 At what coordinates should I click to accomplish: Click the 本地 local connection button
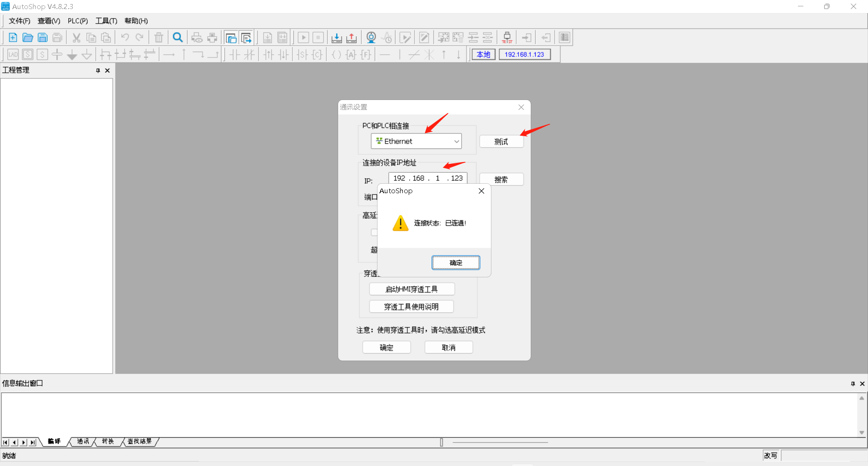tap(484, 54)
